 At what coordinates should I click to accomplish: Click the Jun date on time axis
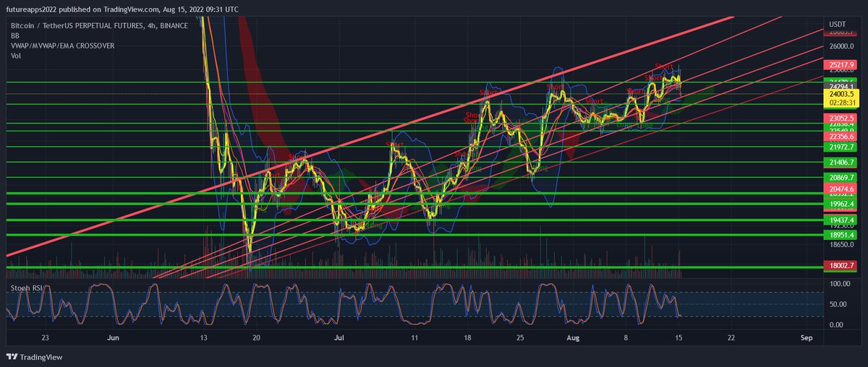click(113, 337)
